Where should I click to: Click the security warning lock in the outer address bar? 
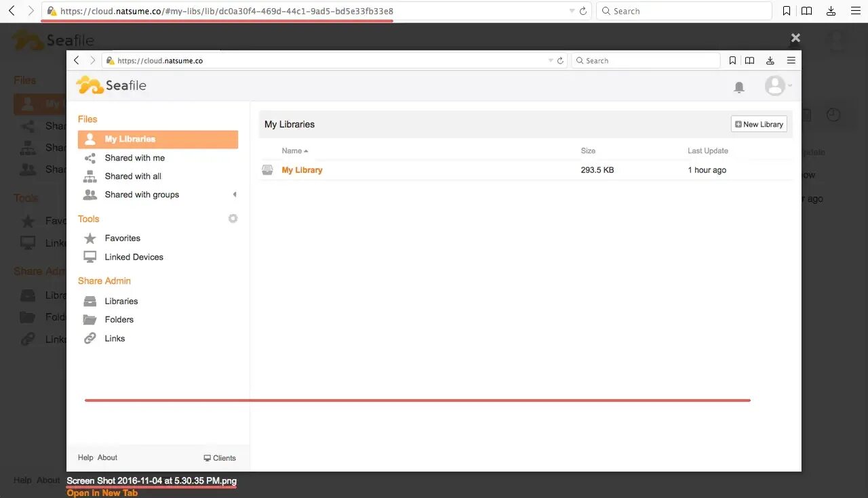click(x=52, y=11)
